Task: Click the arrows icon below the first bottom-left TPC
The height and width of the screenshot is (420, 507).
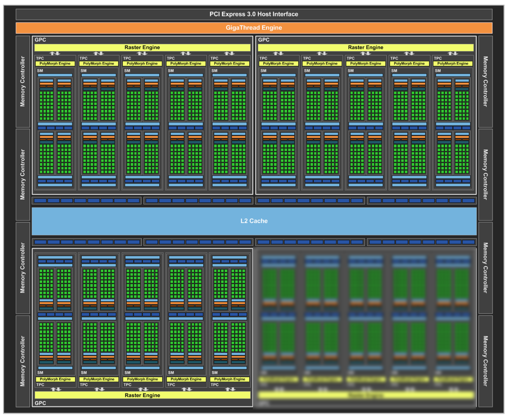Action: coord(56,389)
